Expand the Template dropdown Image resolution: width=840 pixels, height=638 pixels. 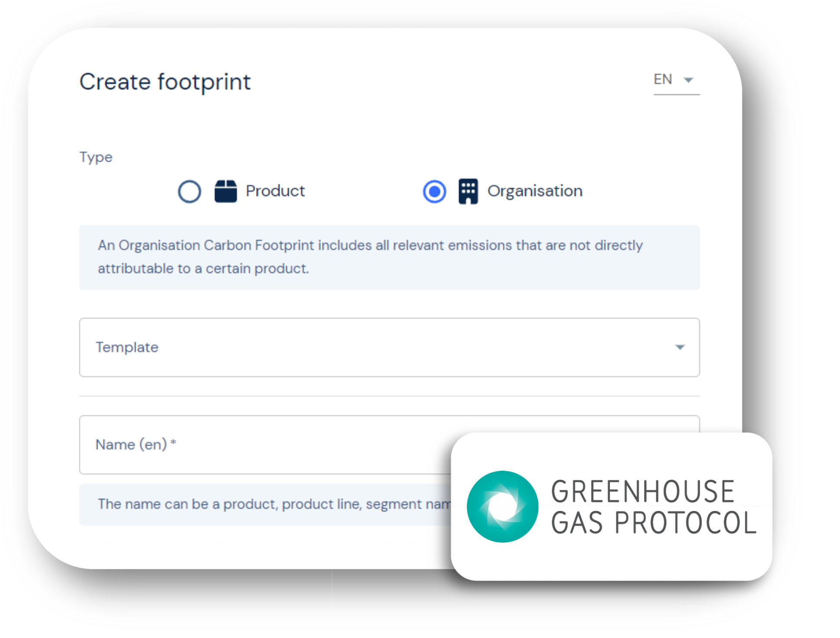coord(389,348)
